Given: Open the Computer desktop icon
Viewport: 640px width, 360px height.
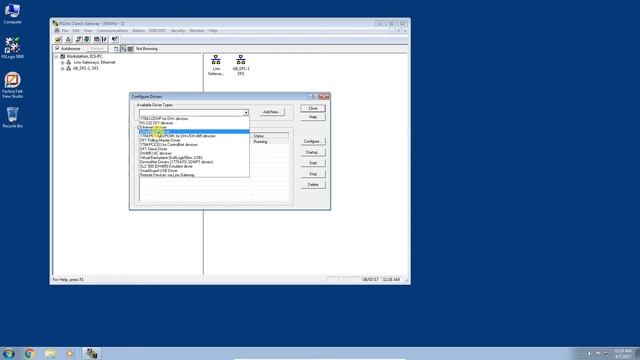Looking at the screenshot, I should coord(12,13).
